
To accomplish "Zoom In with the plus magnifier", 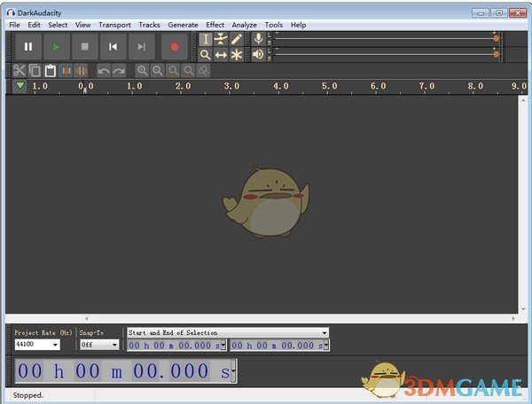I will click(142, 71).
